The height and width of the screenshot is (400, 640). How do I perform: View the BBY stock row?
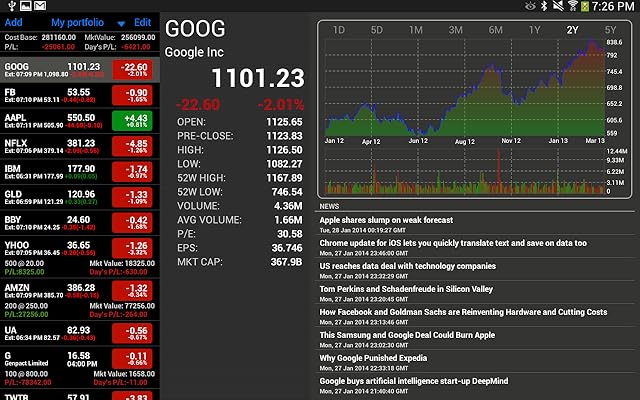click(x=80, y=223)
